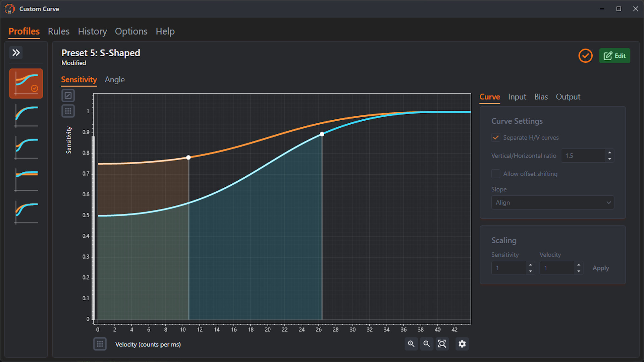Collapse the profiles sidebar with double chevron
The width and height of the screenshot is (644, 362).
pyautogui.click(x=16, y=53)
